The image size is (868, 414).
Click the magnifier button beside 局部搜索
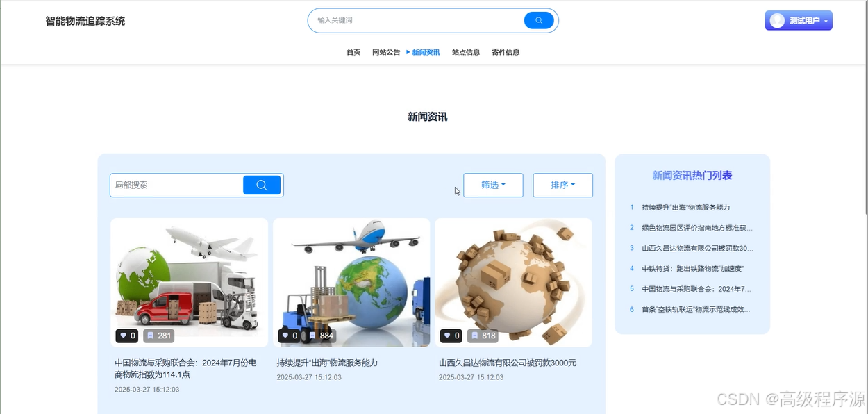(262, 185)
